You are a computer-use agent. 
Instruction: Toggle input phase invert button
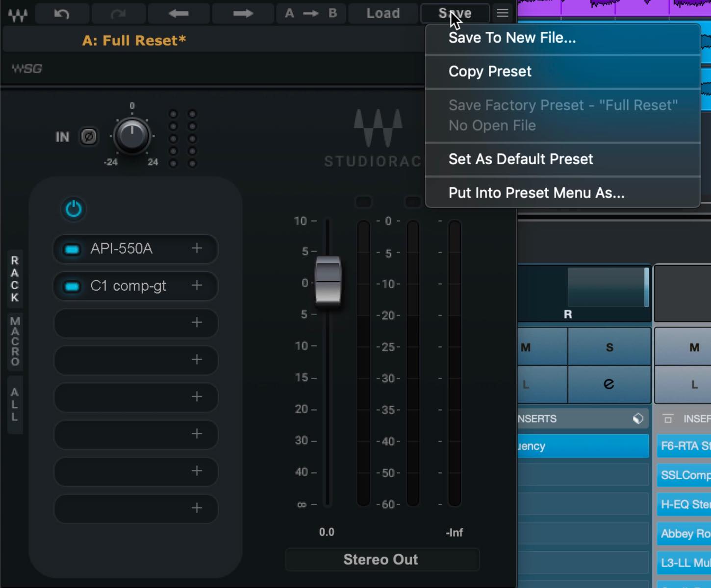point(89,137)
